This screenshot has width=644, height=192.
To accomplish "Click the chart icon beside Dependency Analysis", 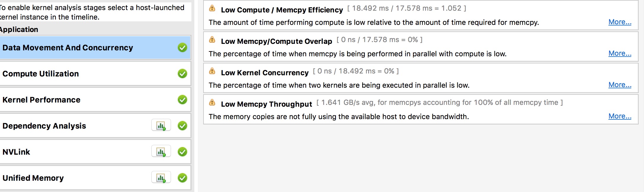I will [x=161, y=126].
